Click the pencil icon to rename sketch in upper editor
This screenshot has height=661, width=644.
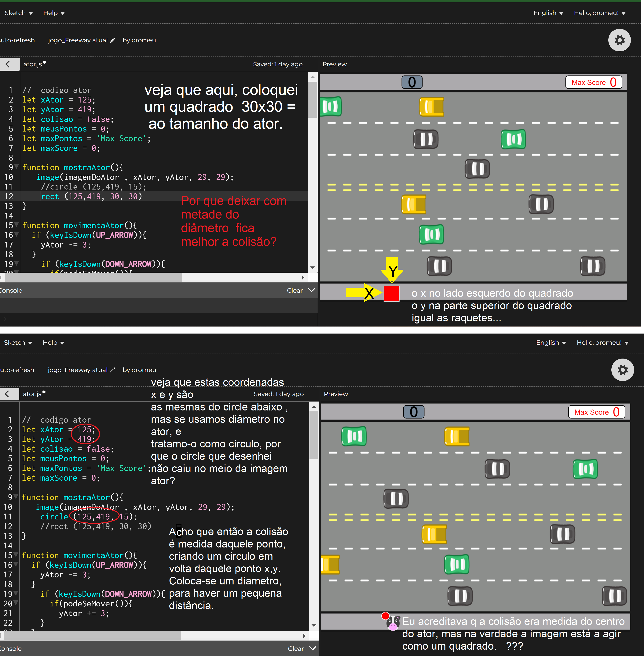(x=113, y=40)
